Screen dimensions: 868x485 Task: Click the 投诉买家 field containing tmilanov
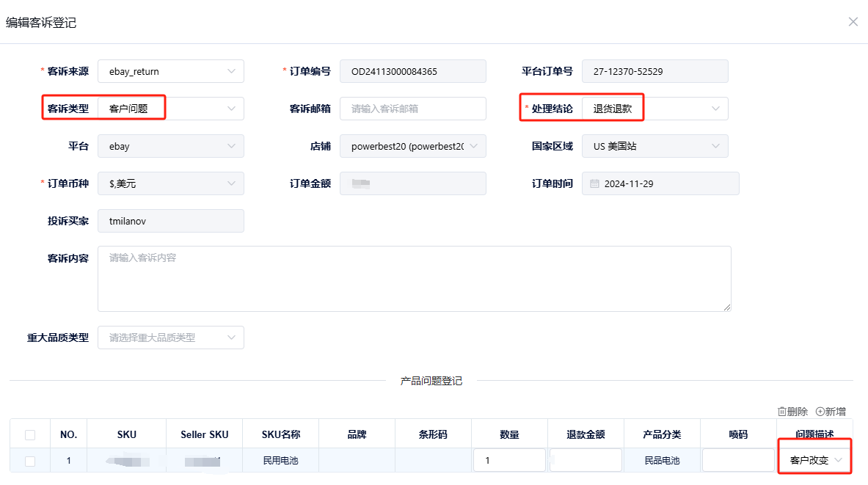[170, 221]
